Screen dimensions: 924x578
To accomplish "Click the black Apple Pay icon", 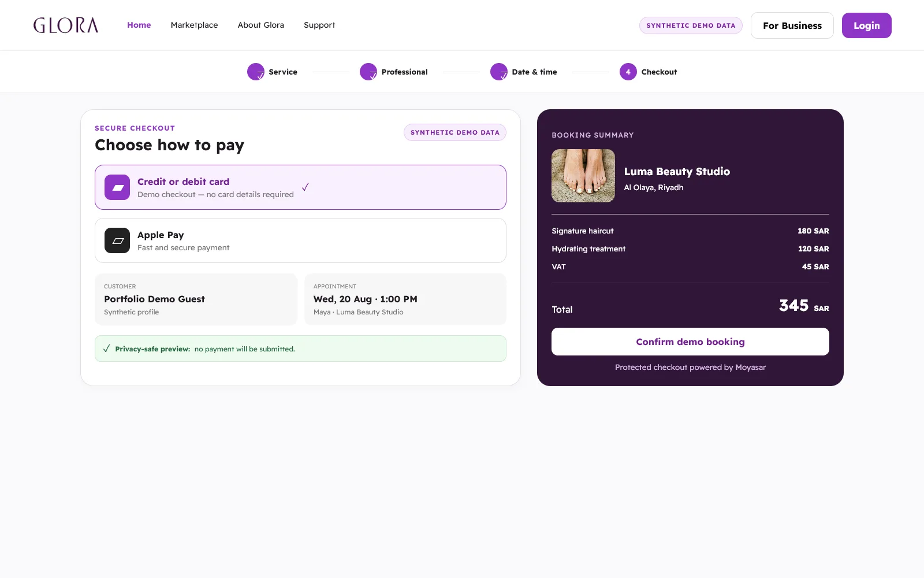I will tap(117, 240).
